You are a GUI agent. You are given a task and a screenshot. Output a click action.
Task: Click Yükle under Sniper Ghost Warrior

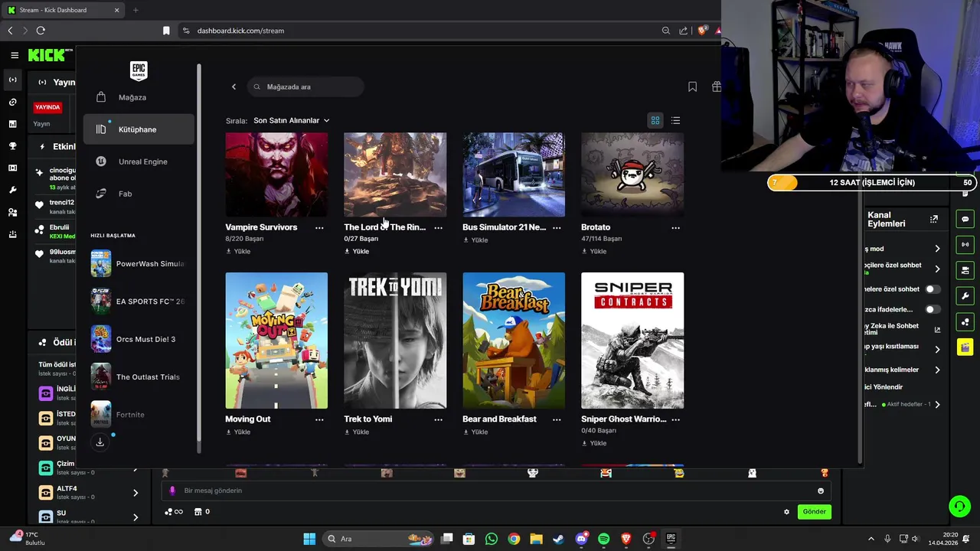[x=594, y=443]
